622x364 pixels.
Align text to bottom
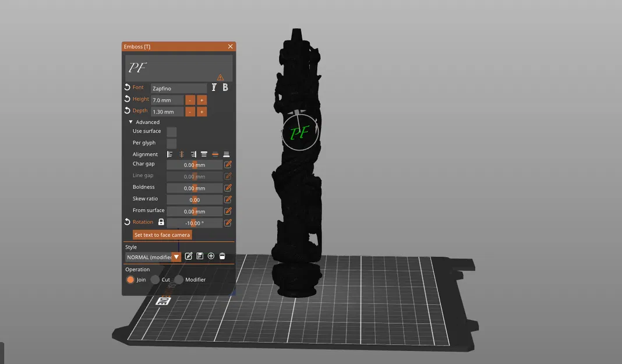pos(226,154)
